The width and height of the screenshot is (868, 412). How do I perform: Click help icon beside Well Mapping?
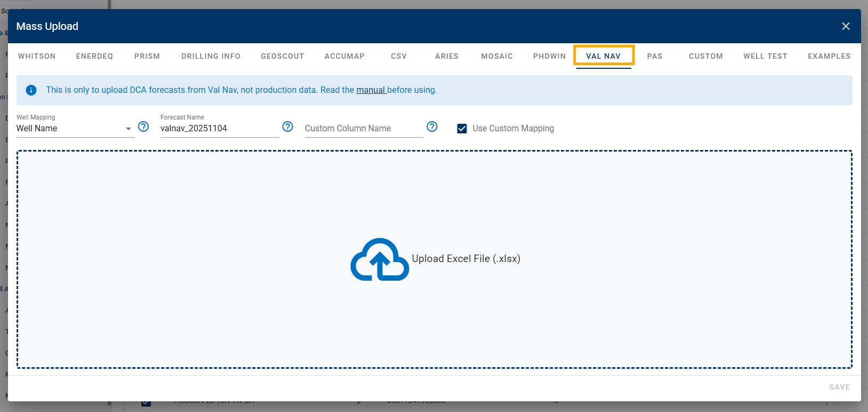click(x=143, y=126)
